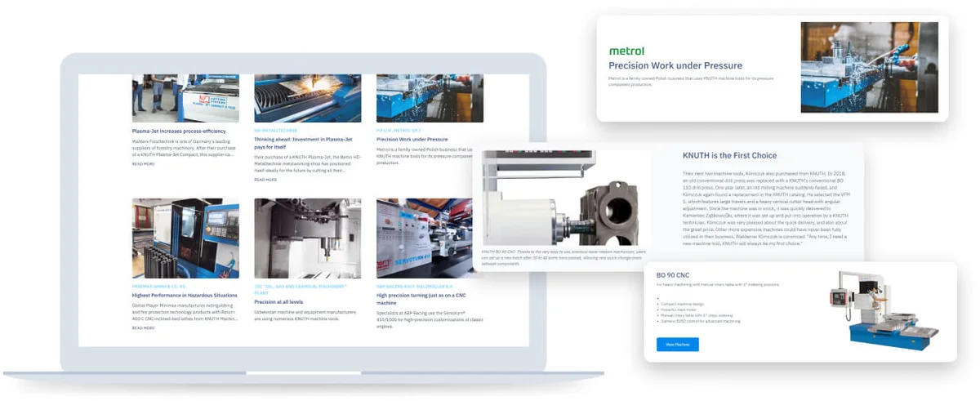The width and height of the screenshot is (980, 401).
Task: Select the Servoturn lathe article image
Action: click(430, 238)
